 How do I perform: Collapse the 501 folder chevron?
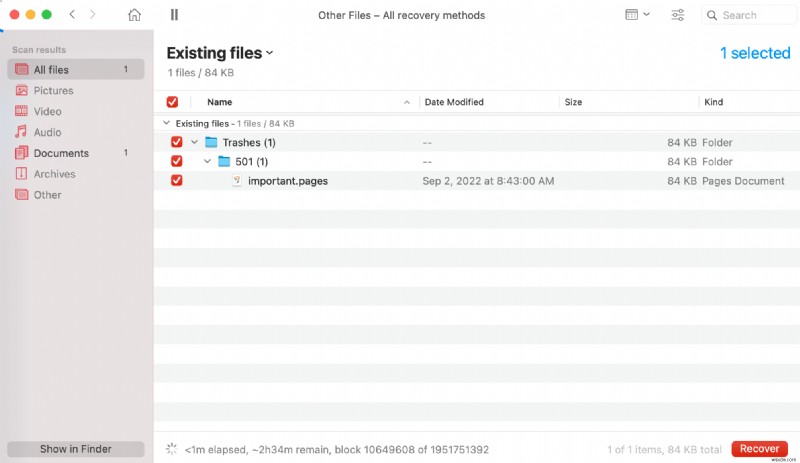coord(207,162)
